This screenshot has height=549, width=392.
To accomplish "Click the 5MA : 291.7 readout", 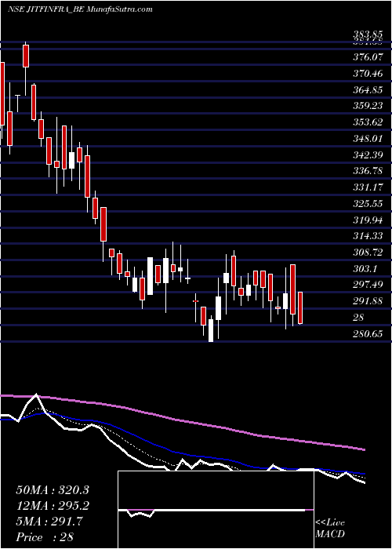I will pos(49,522).
